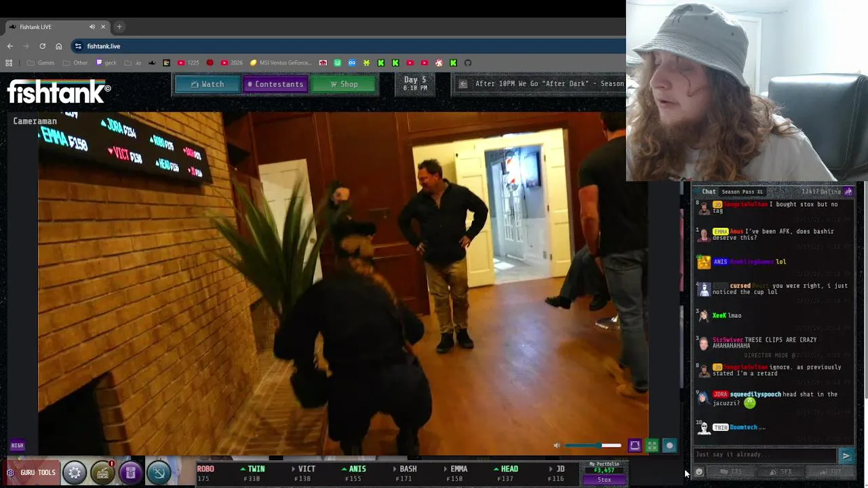Click the chat message input field
This screenshot has height=488, width=868.
click(765, 455)
